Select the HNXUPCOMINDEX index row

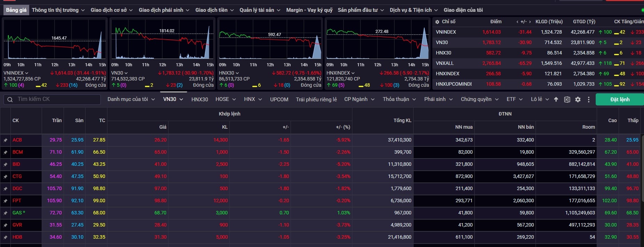click(538, 84)
